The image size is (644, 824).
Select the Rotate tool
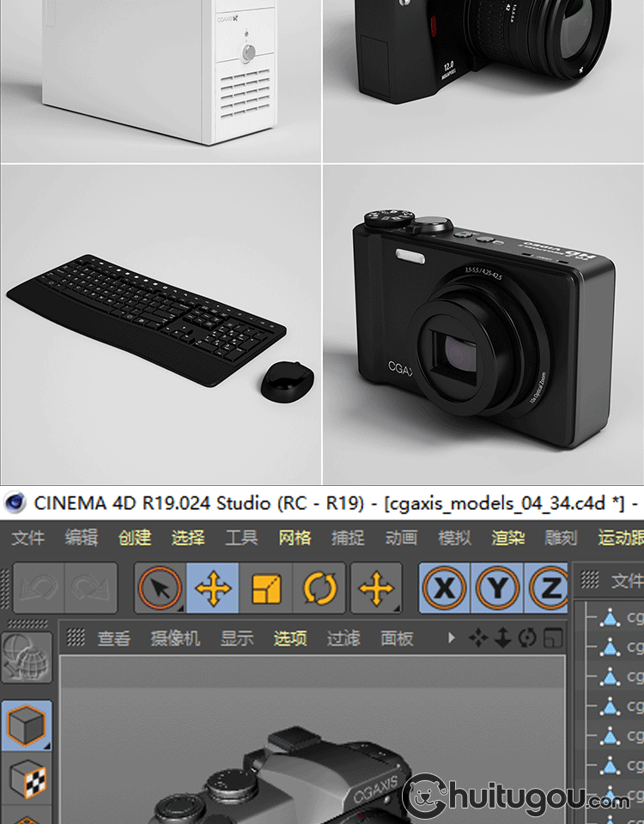point(319,589)
